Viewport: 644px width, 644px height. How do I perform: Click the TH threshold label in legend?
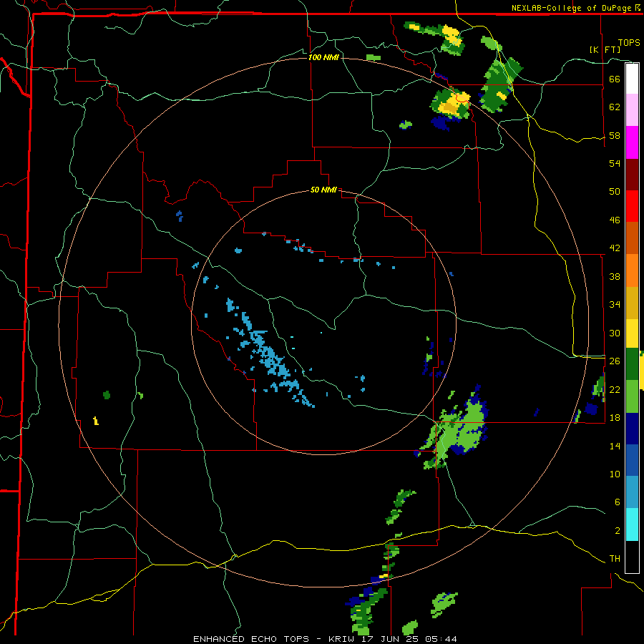point(615,559)
